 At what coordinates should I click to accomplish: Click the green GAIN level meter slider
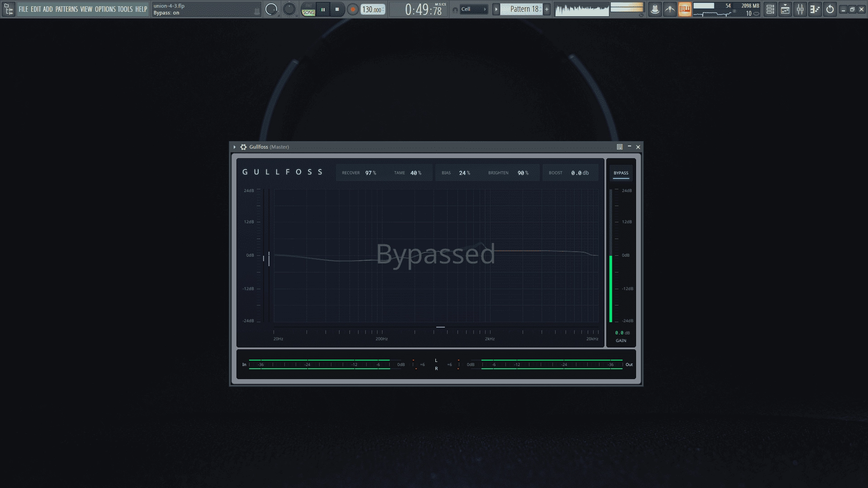pyautogui.click(x=611, y=256)
